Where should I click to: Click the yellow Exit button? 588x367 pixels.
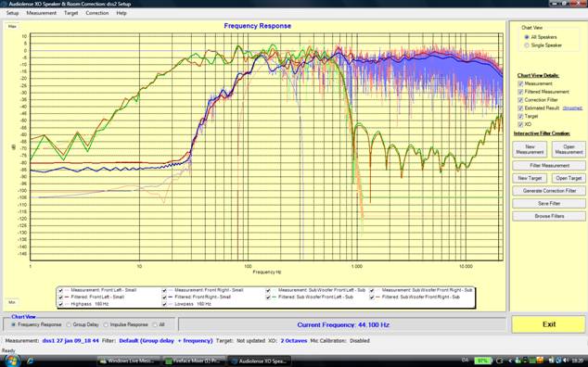click(549, 324)
